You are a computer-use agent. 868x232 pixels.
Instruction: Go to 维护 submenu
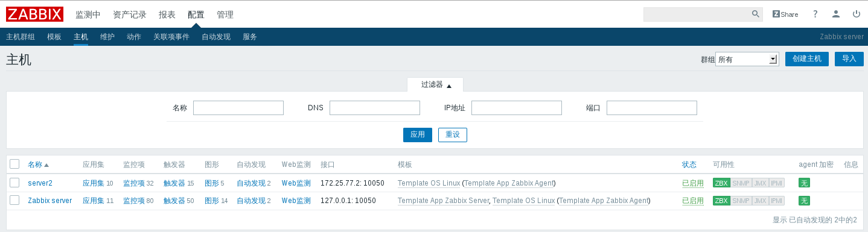(107, 37)
